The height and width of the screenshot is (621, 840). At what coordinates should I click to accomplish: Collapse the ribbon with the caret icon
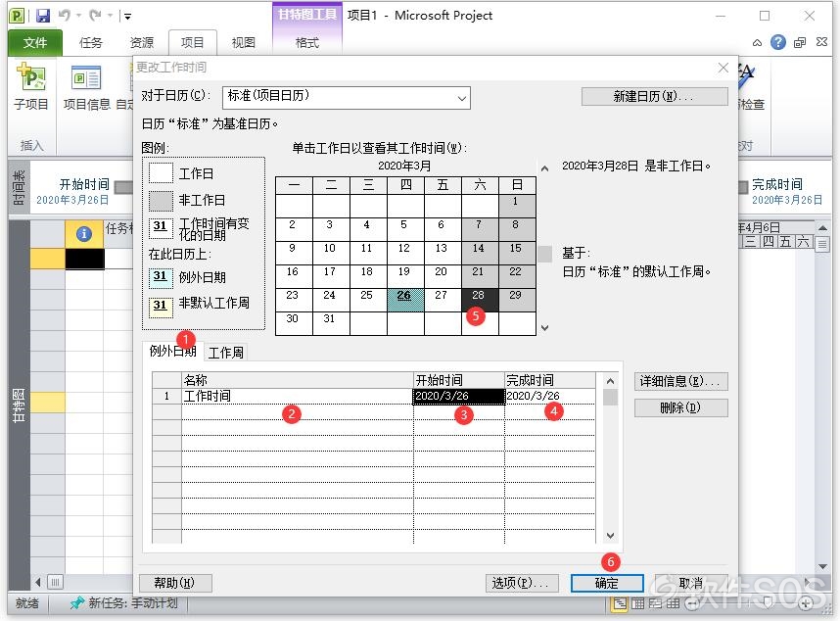point(757,42)
